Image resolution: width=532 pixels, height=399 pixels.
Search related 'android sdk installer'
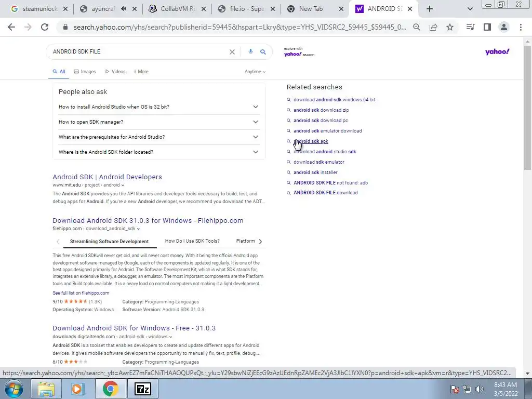click(315, 172)
